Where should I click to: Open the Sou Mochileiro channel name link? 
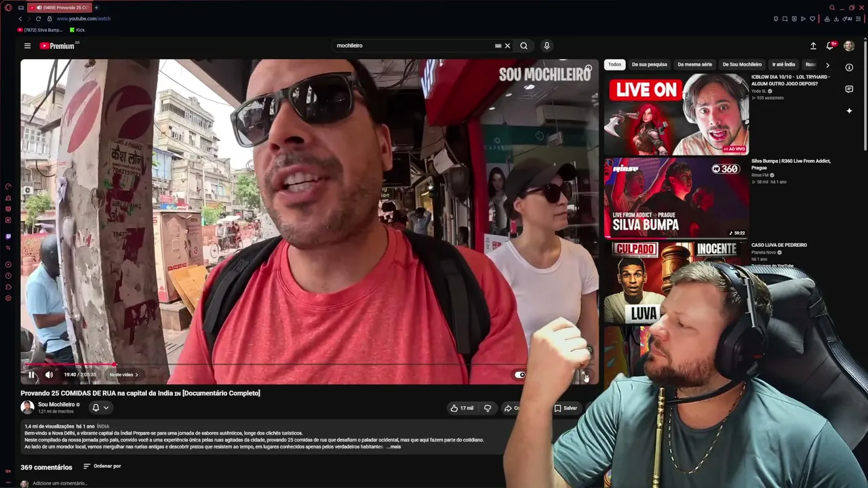[x=56, y=405]
